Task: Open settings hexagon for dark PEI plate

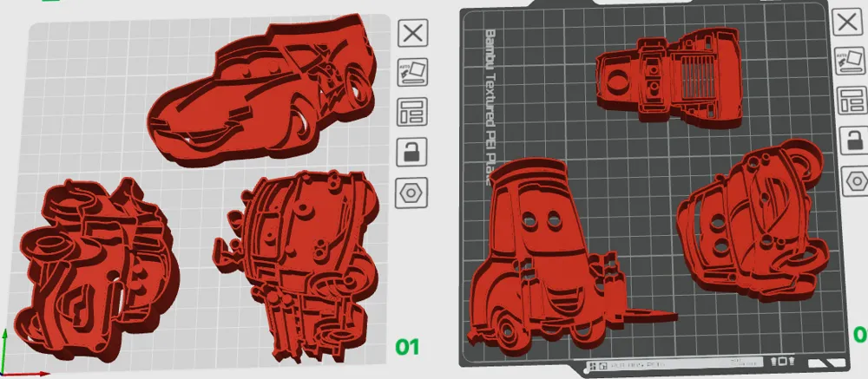Action: (855, 181)
